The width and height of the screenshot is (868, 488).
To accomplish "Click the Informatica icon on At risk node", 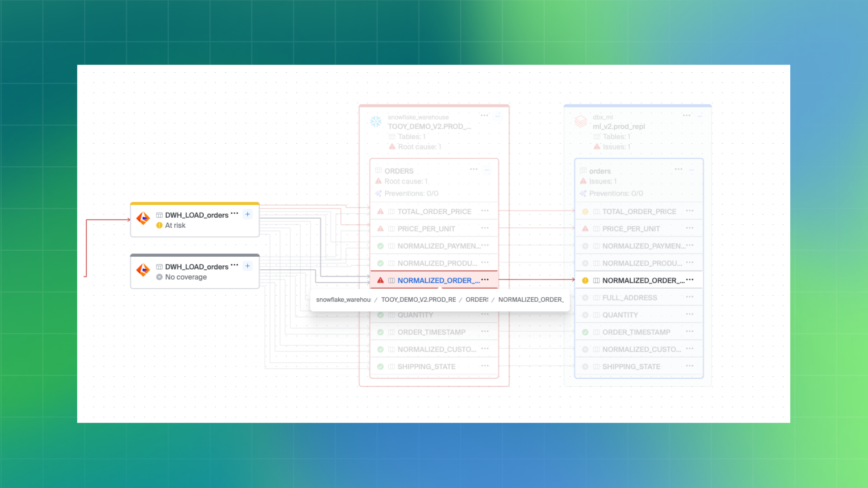I will click(x=143, y=219).
